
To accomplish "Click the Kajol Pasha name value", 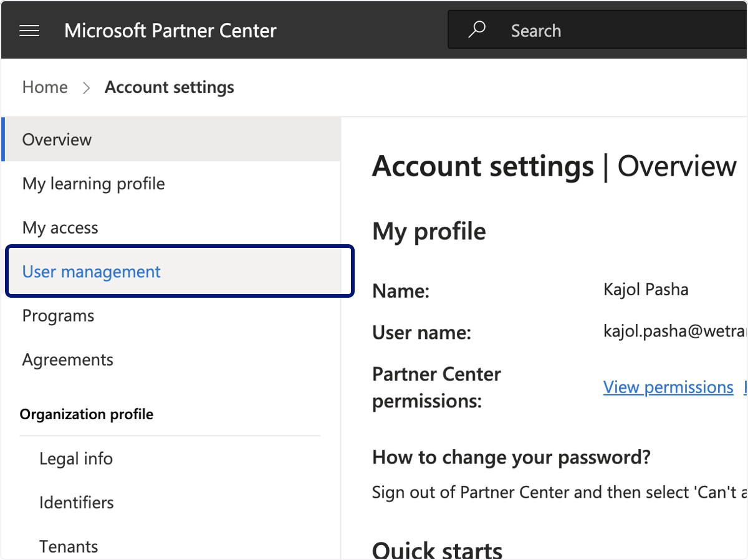I will [x=646, y=289].
